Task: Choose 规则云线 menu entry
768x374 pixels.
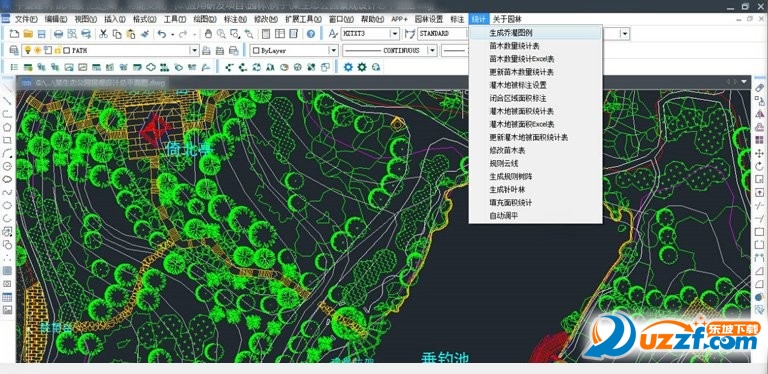Action: (x=535, y=164)
